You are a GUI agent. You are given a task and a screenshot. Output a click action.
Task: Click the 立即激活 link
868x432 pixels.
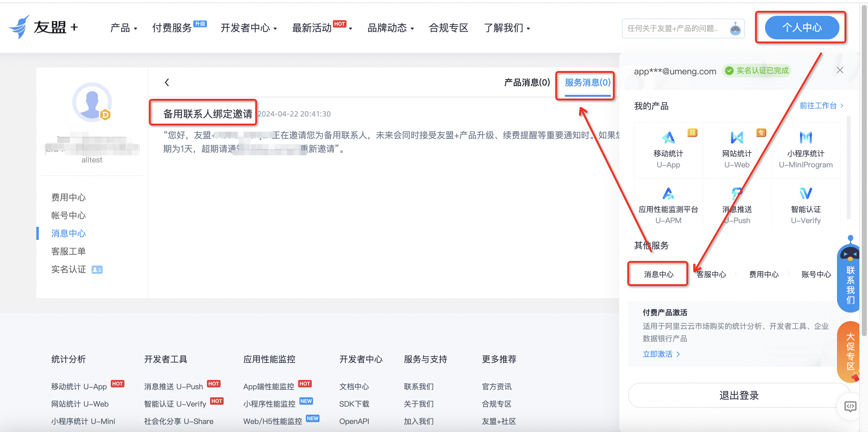point(661,354)
